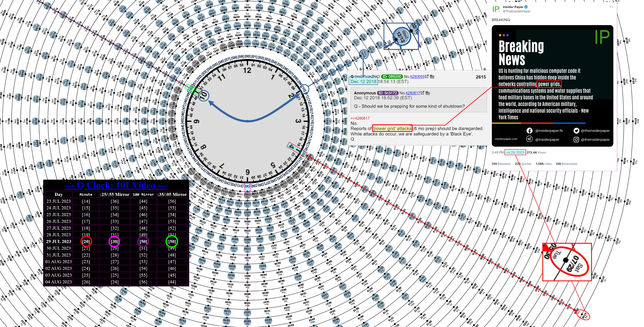644x327 pixels.
Task: Click the folder icon next to post 4280617
Action: tap(428, 93)
